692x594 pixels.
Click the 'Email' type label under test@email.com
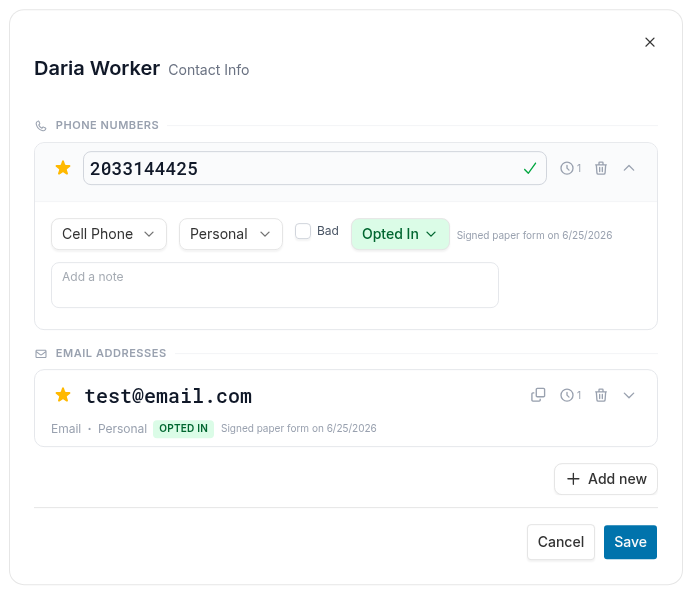click(x=66, y=429)
